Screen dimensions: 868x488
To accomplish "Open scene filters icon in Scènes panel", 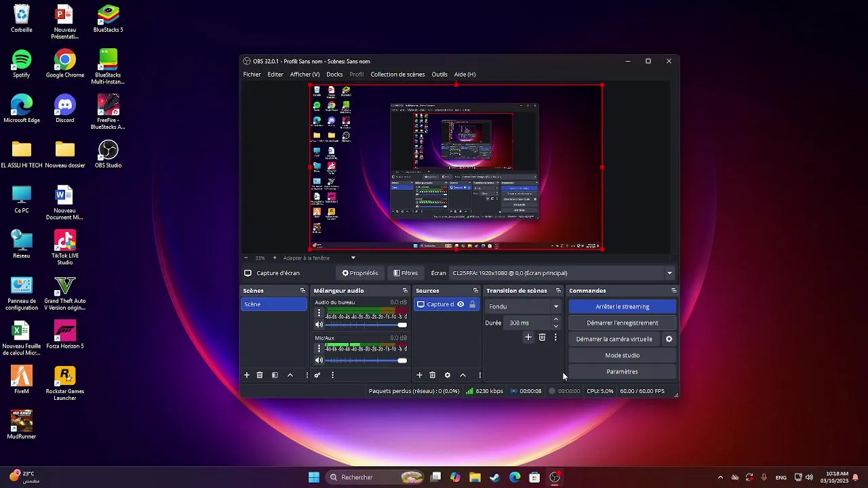I will tap(275, 375).
